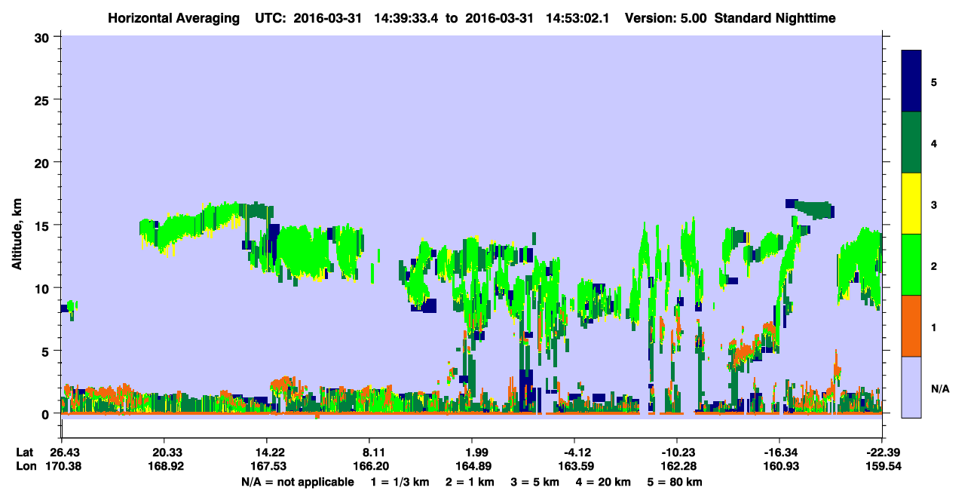Click the colorbar label '3'
This screenshot has height=503, width=980.
point(934,204)
